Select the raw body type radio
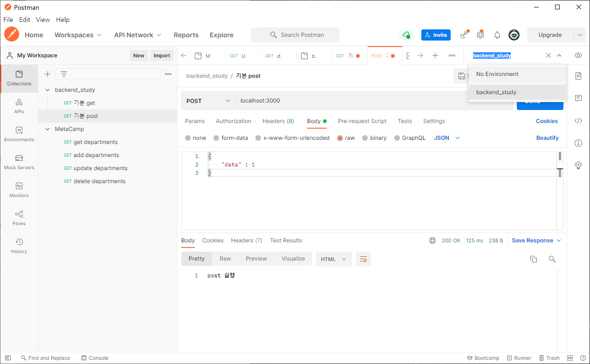 (x=340, y=138)
